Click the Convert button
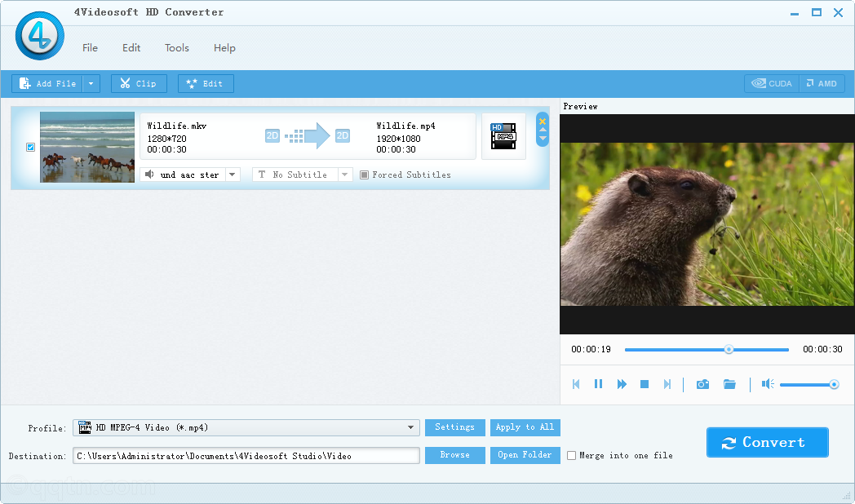The width and height of the screenshot is (855, 504). (x=767, y=442)
